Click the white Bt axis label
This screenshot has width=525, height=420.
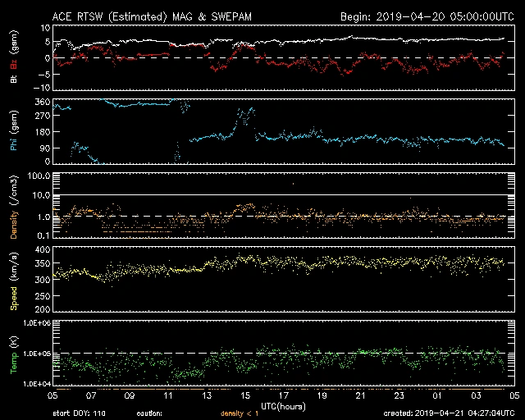pos(14,79)
